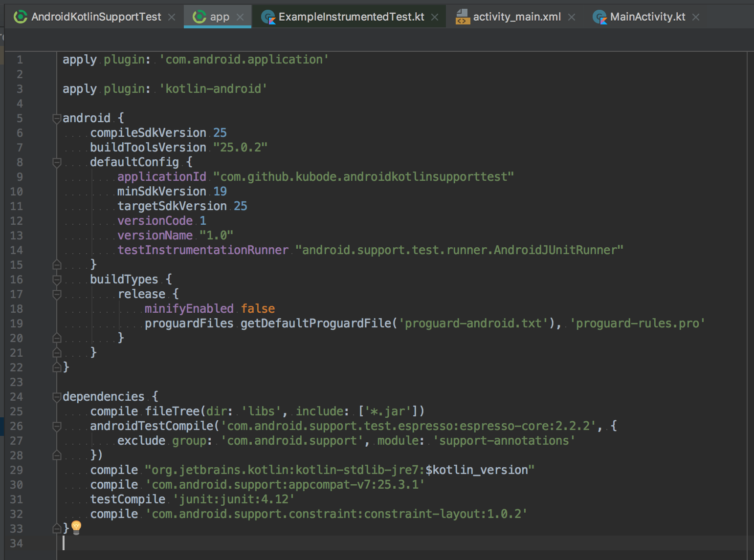Click targetSdkVersion on line 11

coord(172,206)
